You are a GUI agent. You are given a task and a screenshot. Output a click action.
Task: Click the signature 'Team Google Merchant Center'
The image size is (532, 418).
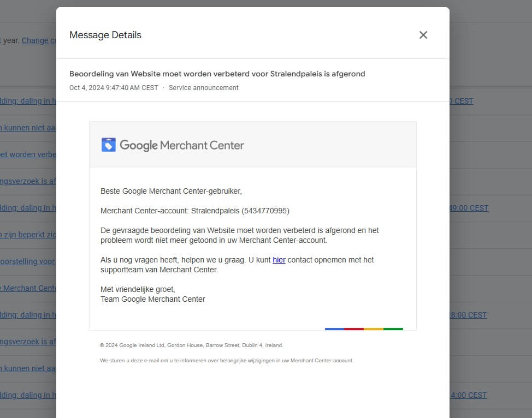(x=153, y=300)
